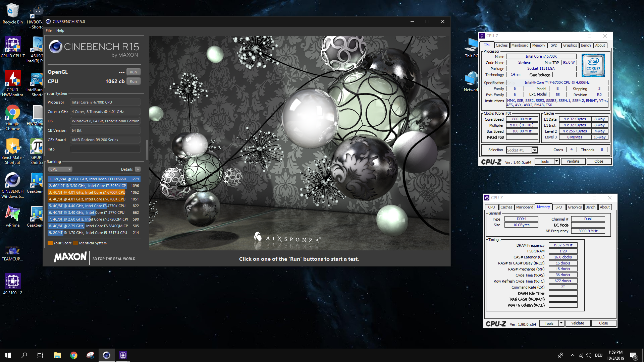The height and width of the screenshot is (362, 644).
Task: Select ranking row i7-4770K score 822
Action: (x=94, y=206)
